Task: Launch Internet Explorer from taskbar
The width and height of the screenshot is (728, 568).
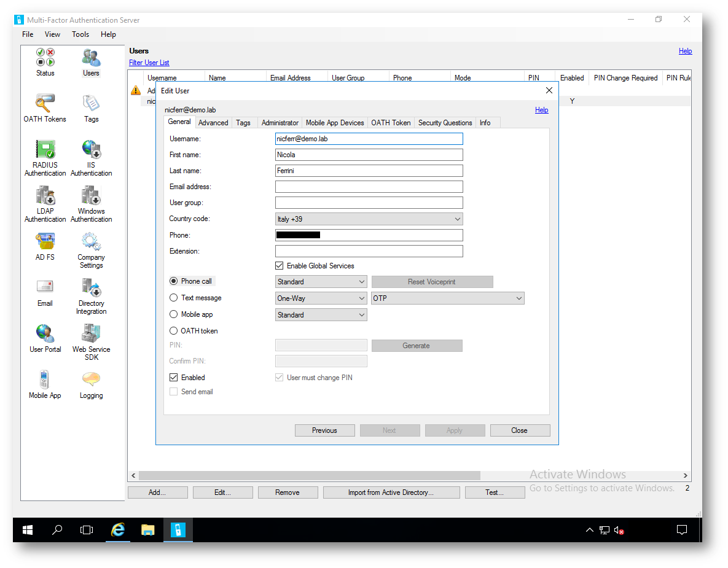Action: pyautogui.click(x=118, y=530)
